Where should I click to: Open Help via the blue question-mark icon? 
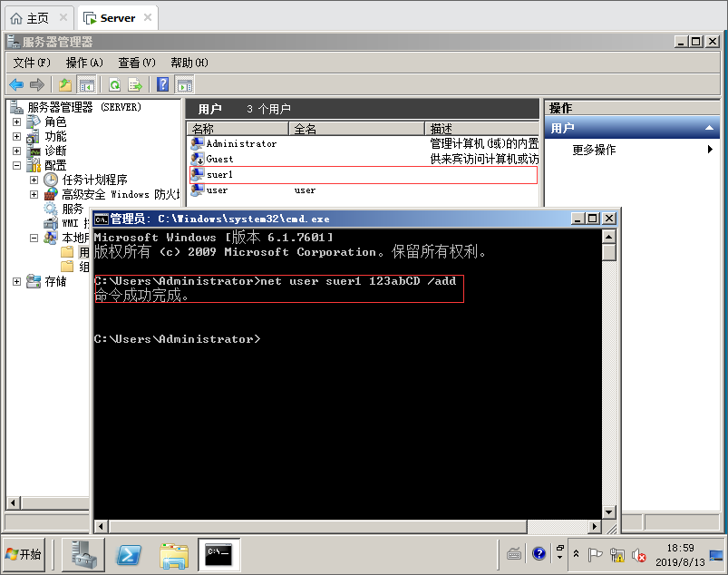tap(163, 84)
